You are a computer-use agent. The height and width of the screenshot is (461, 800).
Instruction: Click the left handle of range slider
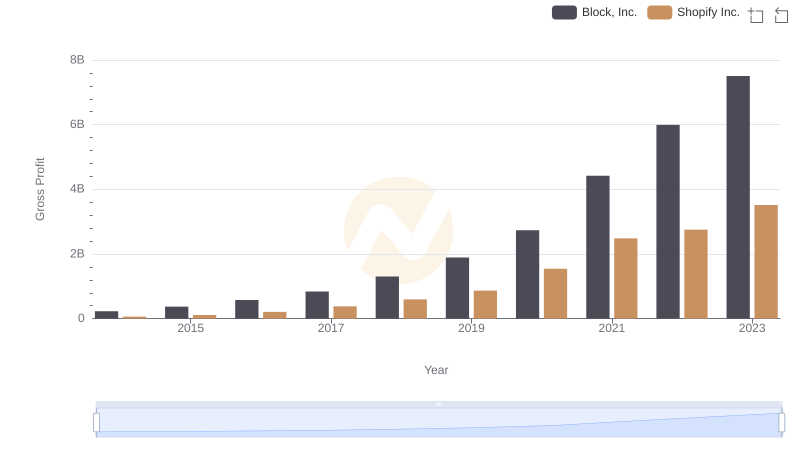[96, 423]
